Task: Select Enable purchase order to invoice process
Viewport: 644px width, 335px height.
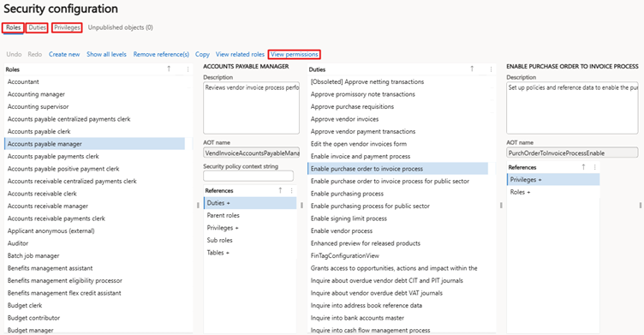Action: click(397, 169)
